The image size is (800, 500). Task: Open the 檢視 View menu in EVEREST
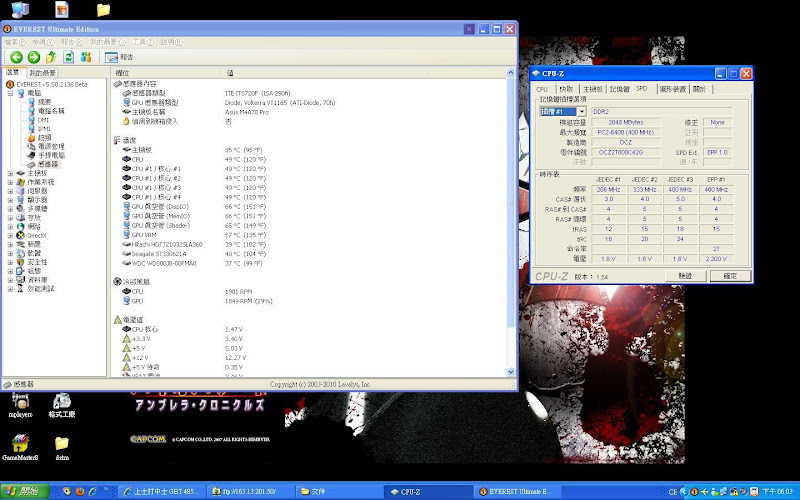tap(43, 42)
